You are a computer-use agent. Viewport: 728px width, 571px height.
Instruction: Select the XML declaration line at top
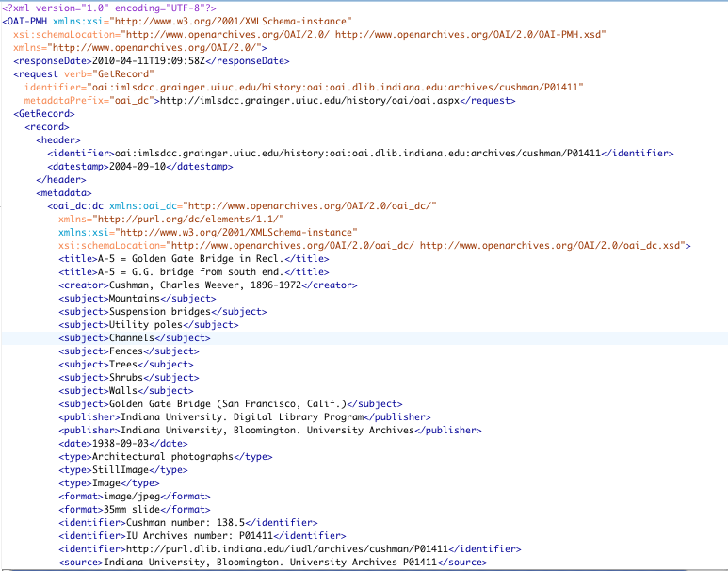click(109, 8)
